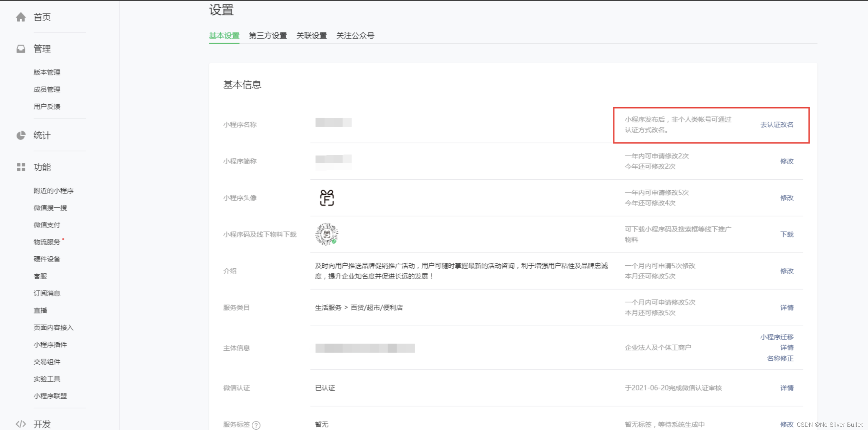Click the home icon beside 首页
Image resolution: width=868 pixels, height=430 pixels.
tap(21, 17)
